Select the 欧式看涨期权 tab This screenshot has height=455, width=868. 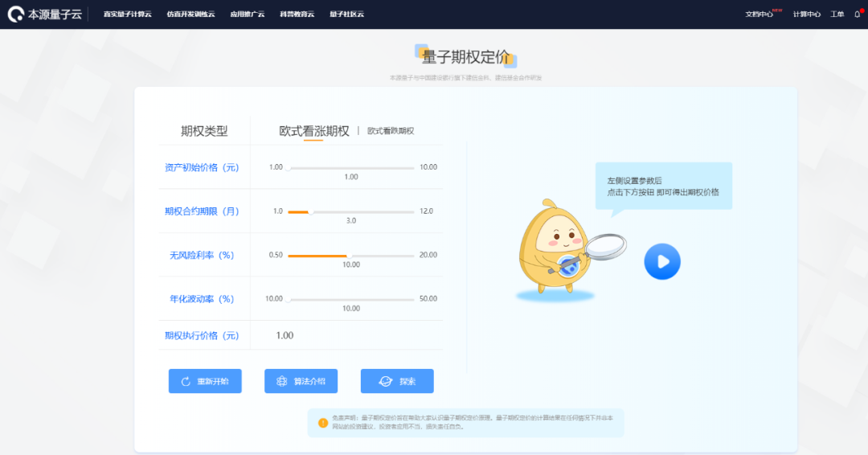[314, 131]
